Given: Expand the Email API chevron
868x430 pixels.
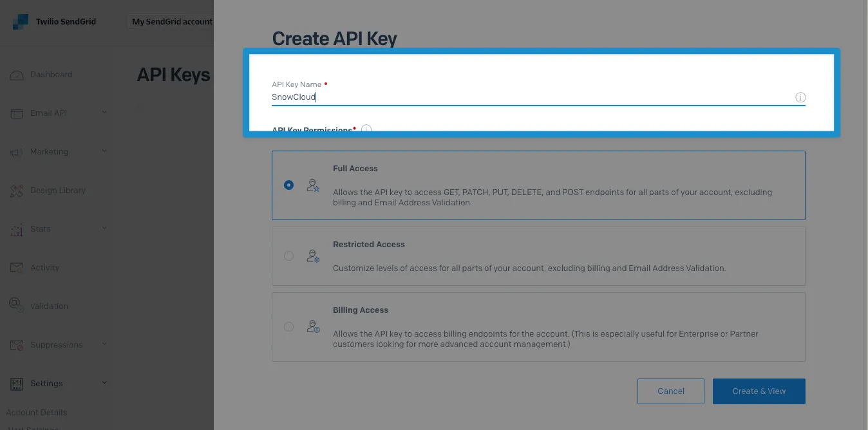Looking at the screenshot, I should click(104, 113).
